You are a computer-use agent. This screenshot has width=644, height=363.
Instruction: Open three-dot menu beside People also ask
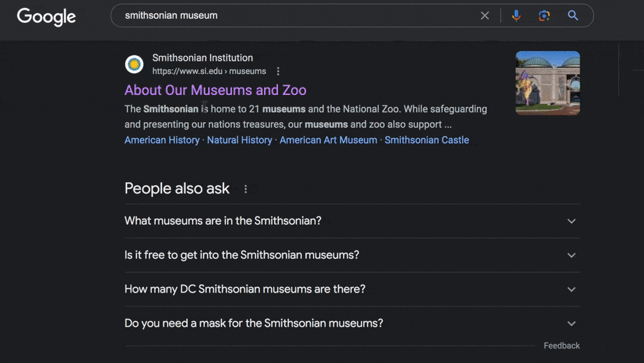[246, 189]
